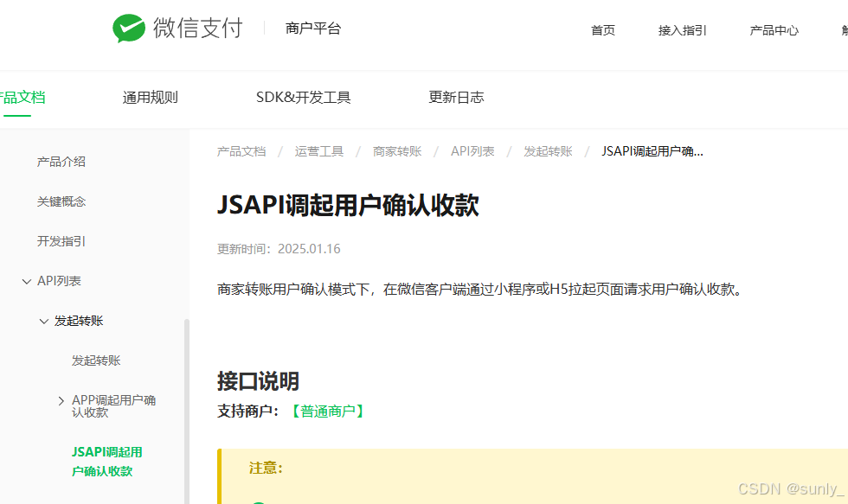The width and height of the screenshot is (848, 504).
Task: Go to 发起转账 in the breadcrumb
Action: 548,151
